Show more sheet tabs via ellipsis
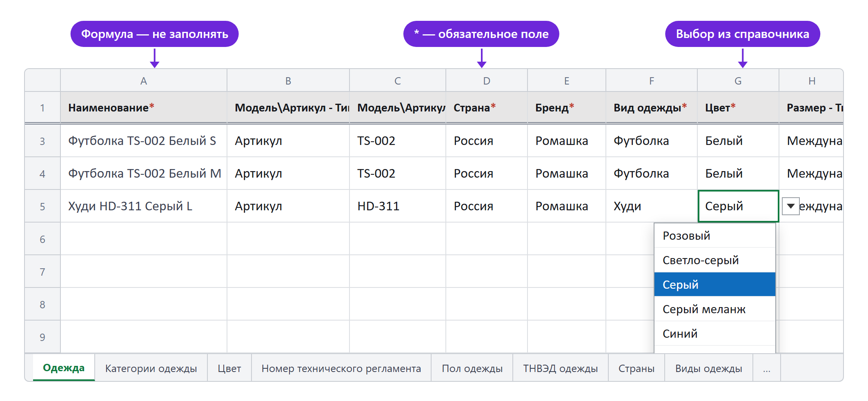Viewport: 868px width, 401px height. click(x=767, y=368)
